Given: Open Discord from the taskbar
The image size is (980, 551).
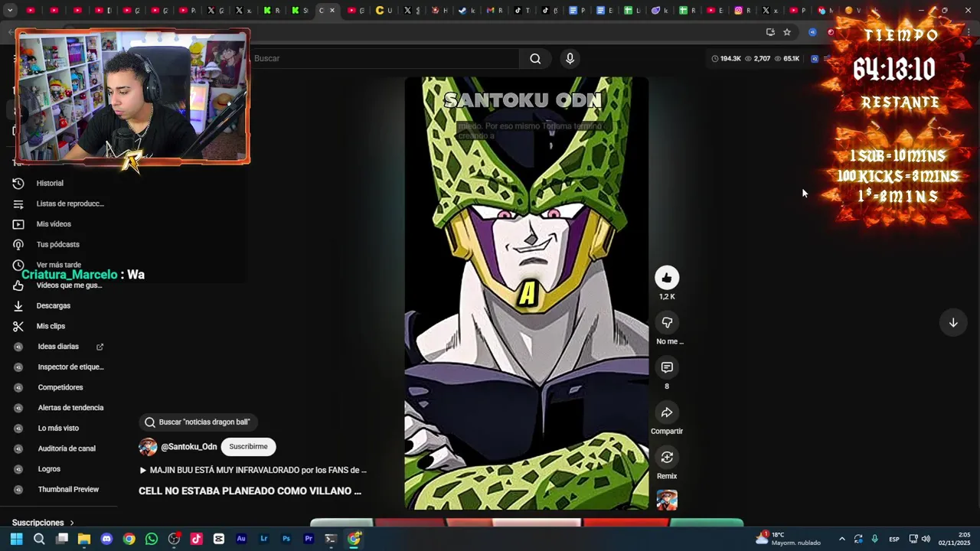Looking at the screenshot, I should coord(106,539).
